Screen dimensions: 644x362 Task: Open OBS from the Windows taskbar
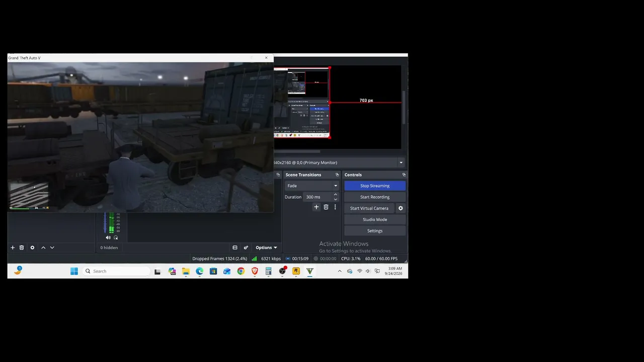click(282, 271)
